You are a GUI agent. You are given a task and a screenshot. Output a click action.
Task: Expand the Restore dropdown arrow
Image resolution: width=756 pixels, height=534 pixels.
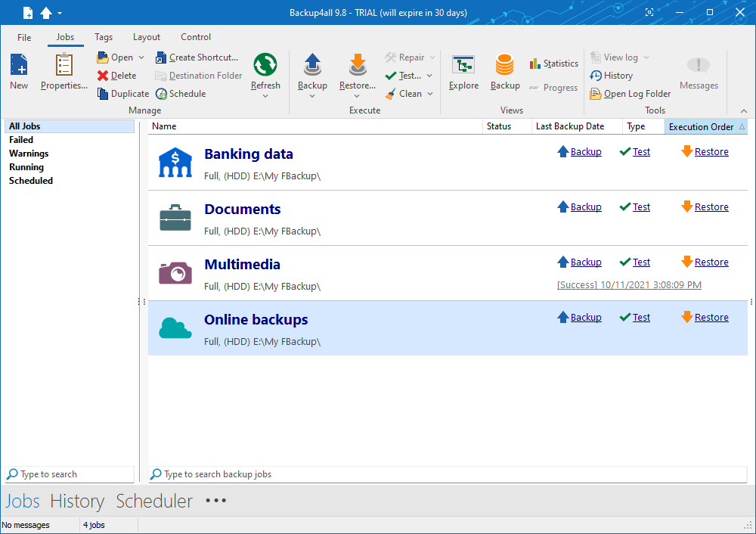pyautogui.click(x=357, y=97)
